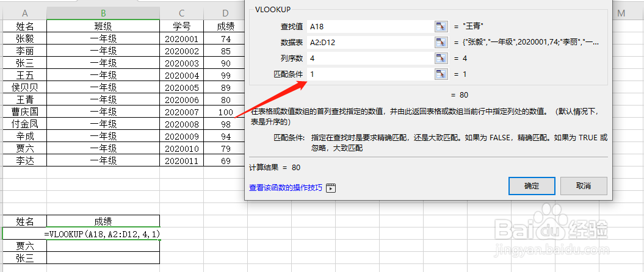The width and height of the screenshot is (644, 272).
Task: Select cell with name 曹庆国
Action: [24, 112]
